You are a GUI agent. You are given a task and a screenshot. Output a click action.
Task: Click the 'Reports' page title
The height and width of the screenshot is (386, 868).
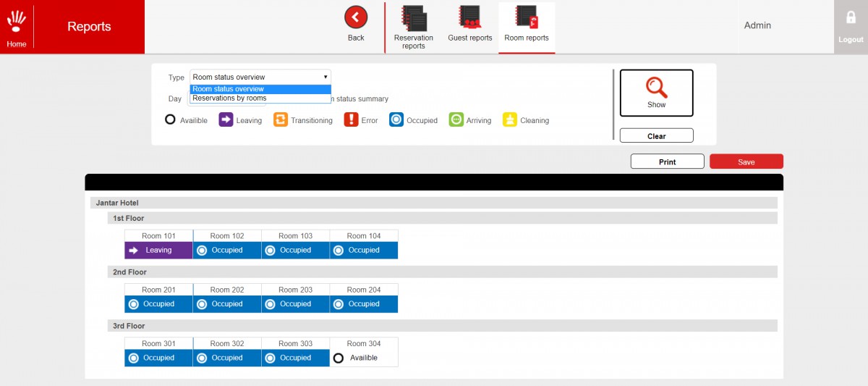[x=89, y=27]
